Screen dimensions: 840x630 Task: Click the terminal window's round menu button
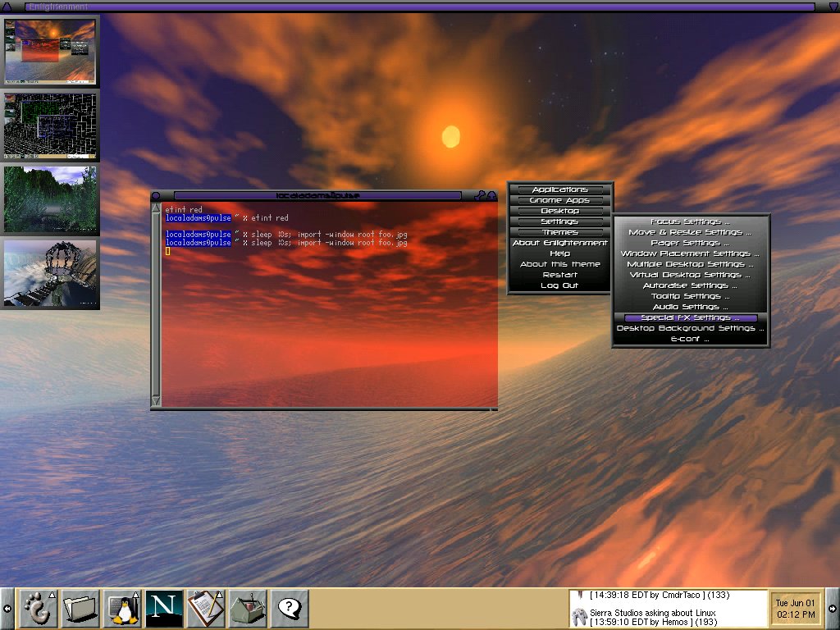click(156, 196)
